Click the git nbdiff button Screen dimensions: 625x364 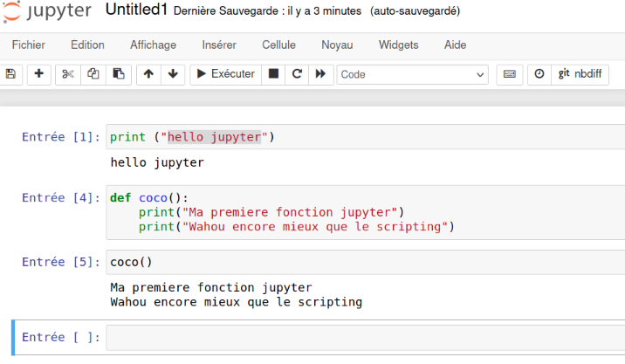coord(580,74)
